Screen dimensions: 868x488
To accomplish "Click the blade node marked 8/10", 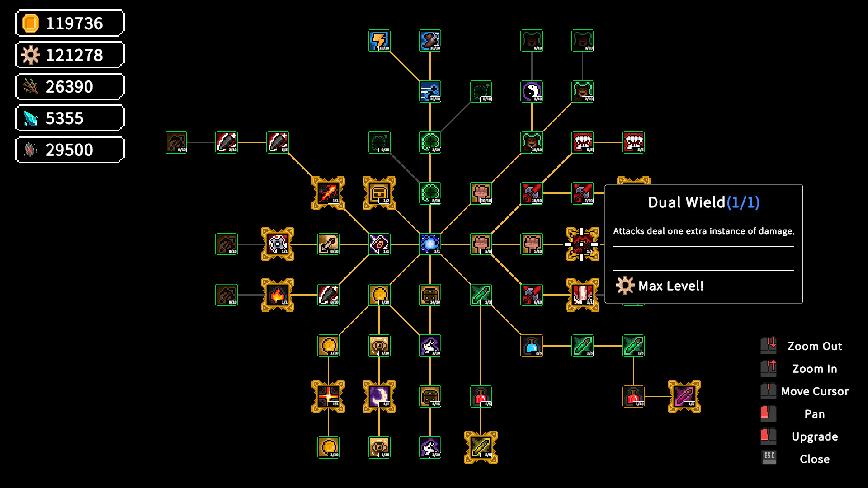I will coord(328,295).
